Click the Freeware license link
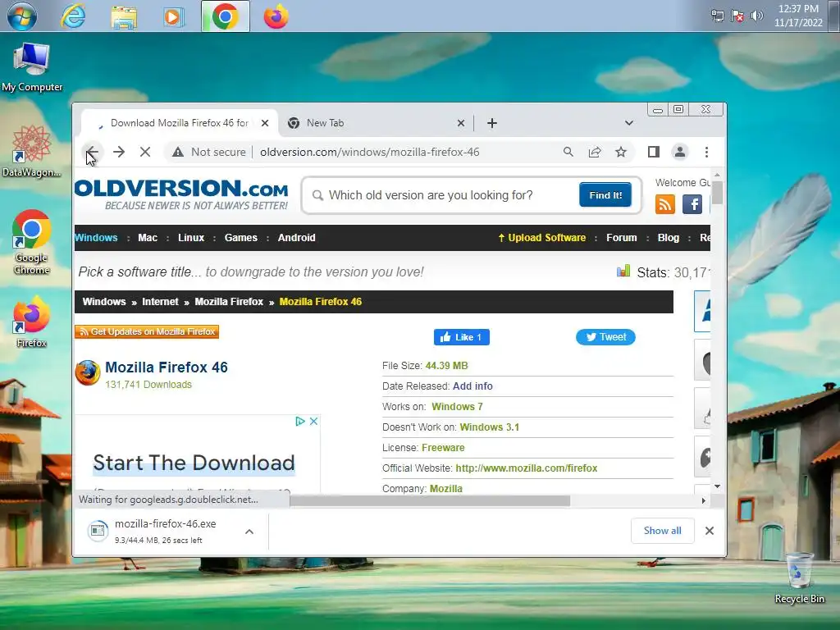The width and height of the screenshot is (840, 630). coord(443,448)
